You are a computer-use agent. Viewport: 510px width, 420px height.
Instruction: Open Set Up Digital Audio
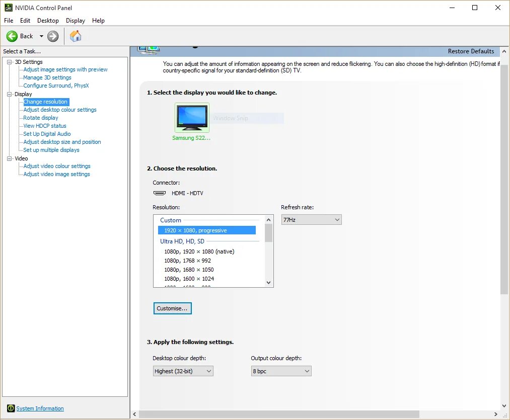(x=47, y=134)
